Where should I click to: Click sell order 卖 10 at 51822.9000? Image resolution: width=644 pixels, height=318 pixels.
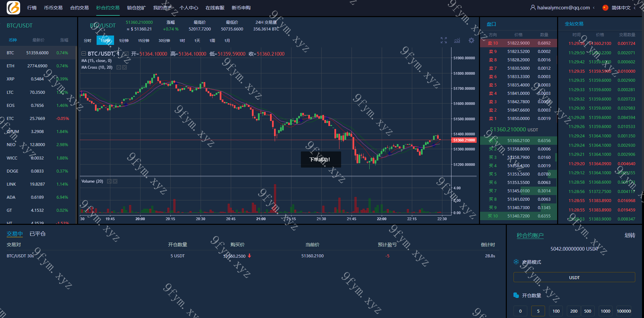(x=519, y=43)
